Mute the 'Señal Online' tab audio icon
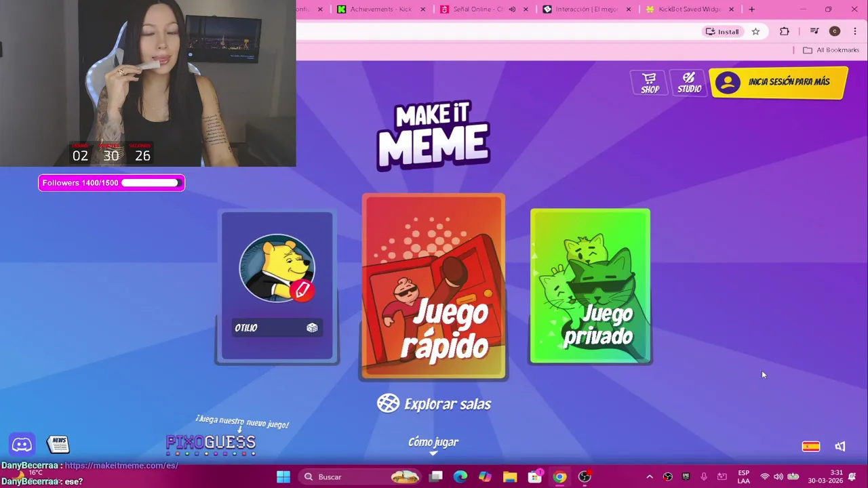The height and width of the screenshot is (488, 868). pyautogui.click(x=512, y=9)
